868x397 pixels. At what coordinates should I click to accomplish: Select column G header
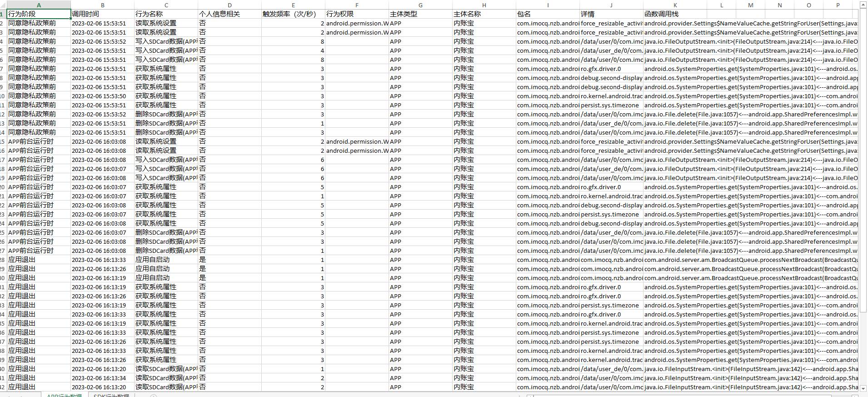(x=421, y=5)
